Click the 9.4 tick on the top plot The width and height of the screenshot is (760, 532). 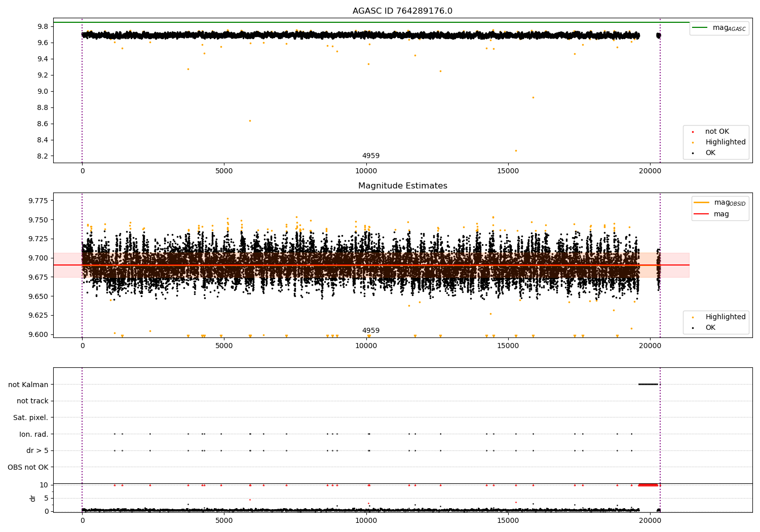coord(43,59)
